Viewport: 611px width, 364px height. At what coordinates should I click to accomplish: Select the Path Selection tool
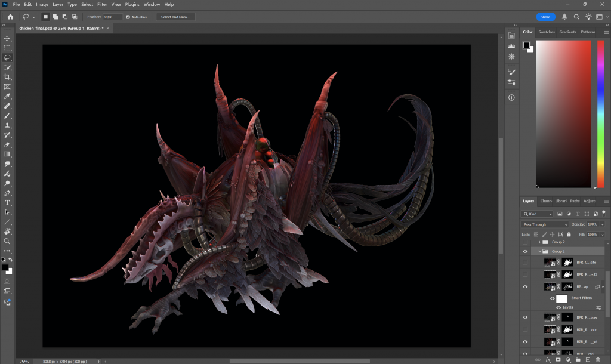7,212
